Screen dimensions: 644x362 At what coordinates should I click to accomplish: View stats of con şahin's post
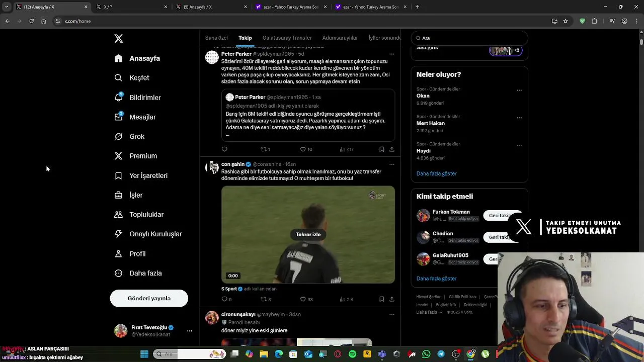point(346,299)
